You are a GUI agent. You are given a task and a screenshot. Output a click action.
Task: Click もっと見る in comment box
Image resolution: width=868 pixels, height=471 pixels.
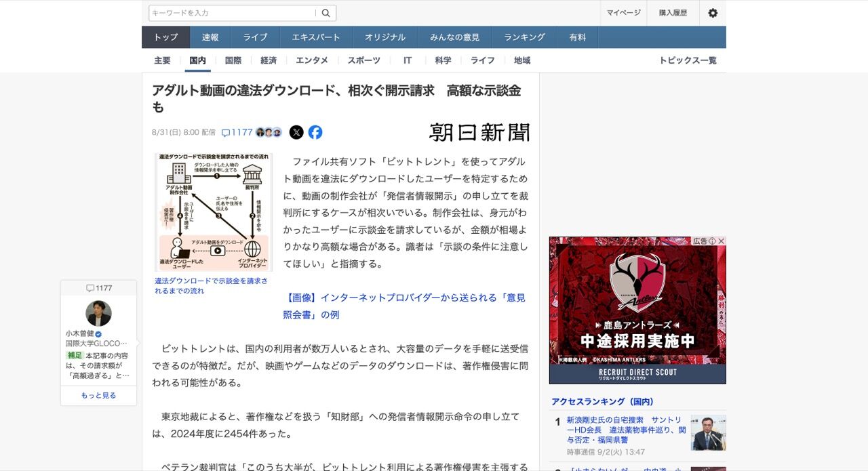(98, 396)
